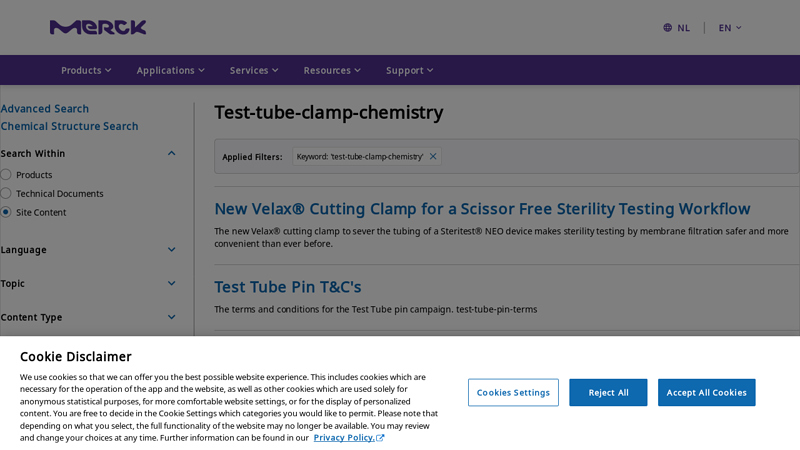Expand the Topic filter section
The height and width of the screenshot is (450, 800).
click(x=171, y=284)
